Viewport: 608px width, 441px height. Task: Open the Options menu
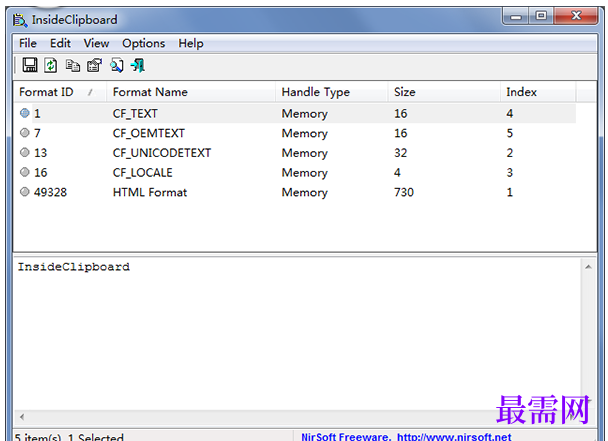pyautogui.click(x=143, y=43)
